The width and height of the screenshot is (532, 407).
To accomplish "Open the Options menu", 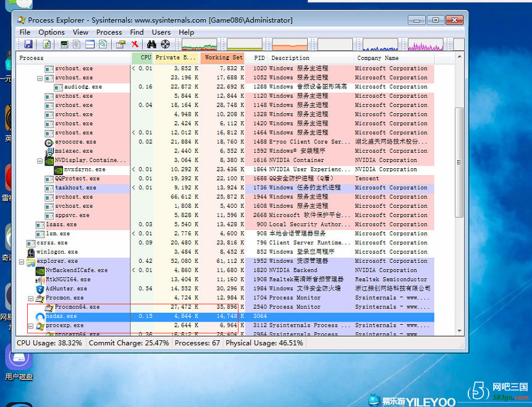I will [x=51, y=32].
